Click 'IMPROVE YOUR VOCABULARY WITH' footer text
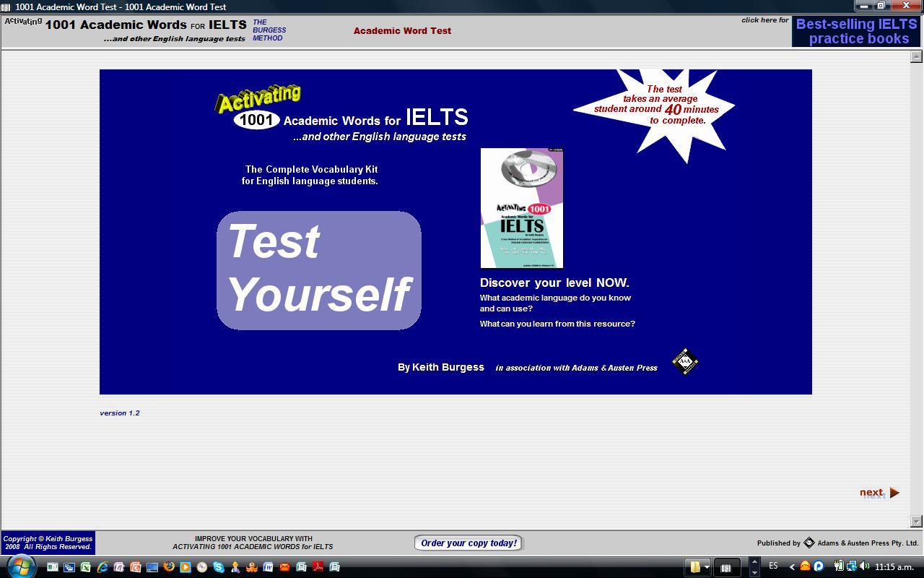Image resolution: width=924 pixels, height=578 pixels. click(x=253, y=538)
